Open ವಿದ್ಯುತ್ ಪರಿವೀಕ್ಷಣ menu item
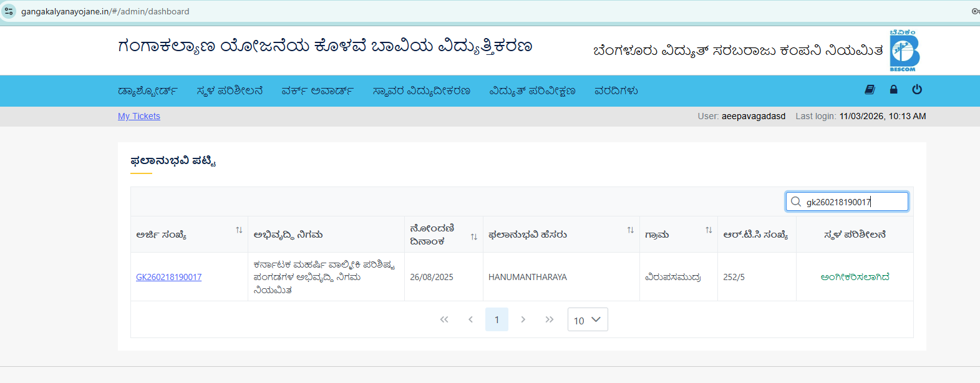 pyautogui.click(x=532, y=91)
